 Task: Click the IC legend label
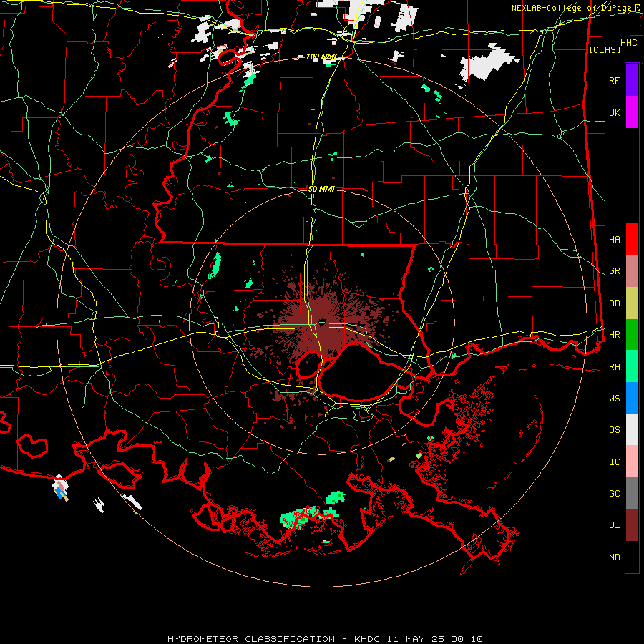(614, 462)
